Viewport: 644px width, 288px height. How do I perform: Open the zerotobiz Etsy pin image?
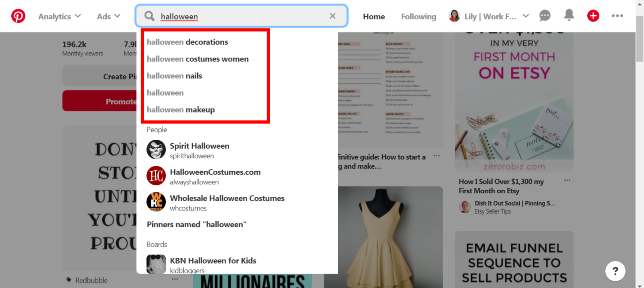pyautogui.click(x=514, y=102)
